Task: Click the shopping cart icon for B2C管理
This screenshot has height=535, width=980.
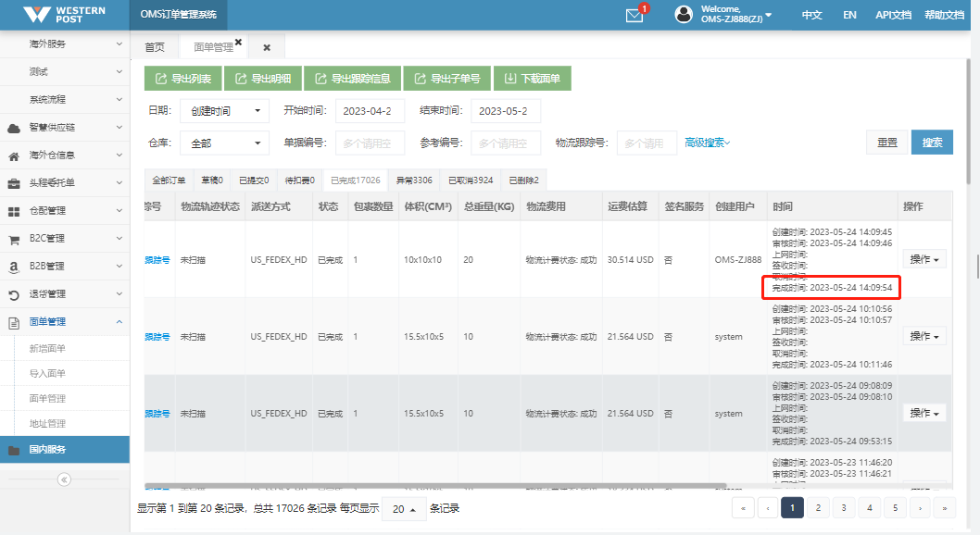Action: point(14,239)
